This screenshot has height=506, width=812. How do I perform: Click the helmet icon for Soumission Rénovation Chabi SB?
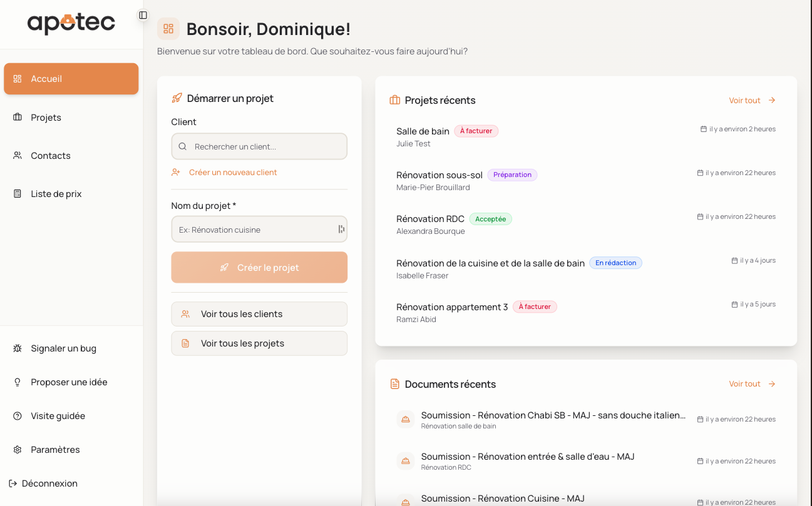(x=406, y=420)
